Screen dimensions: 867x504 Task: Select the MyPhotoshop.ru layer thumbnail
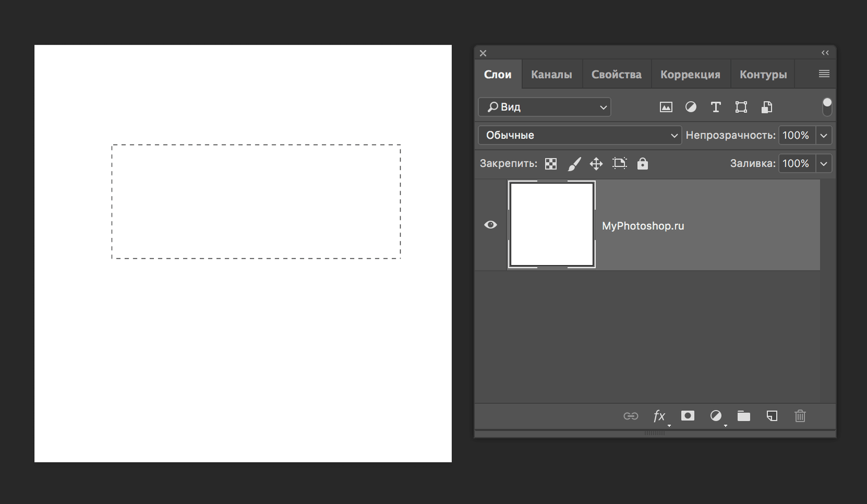click(552, 224)
